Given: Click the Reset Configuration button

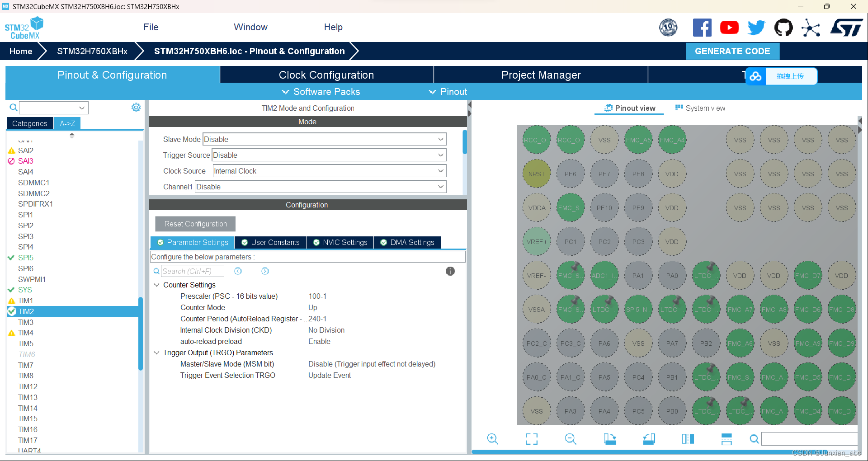Looking at the screenshot, I should (x=195, y=224).
